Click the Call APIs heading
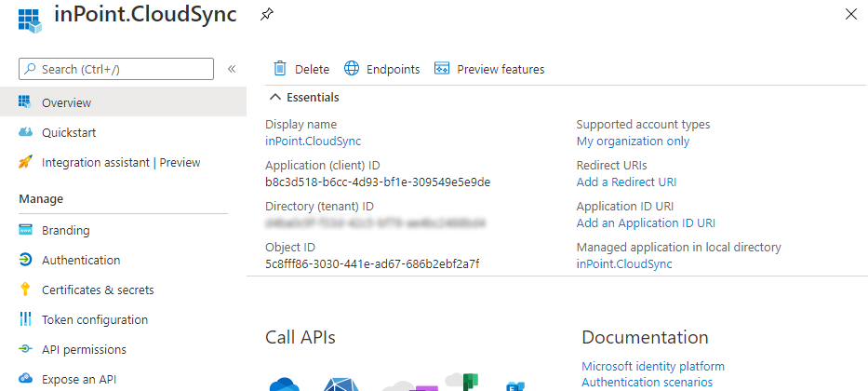 300,337
